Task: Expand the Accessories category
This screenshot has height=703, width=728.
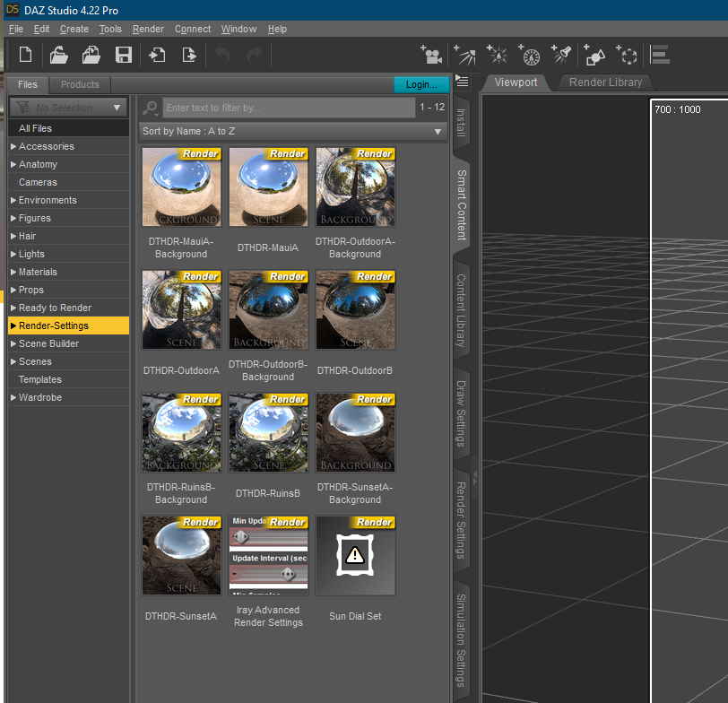Action: [13, 146]
